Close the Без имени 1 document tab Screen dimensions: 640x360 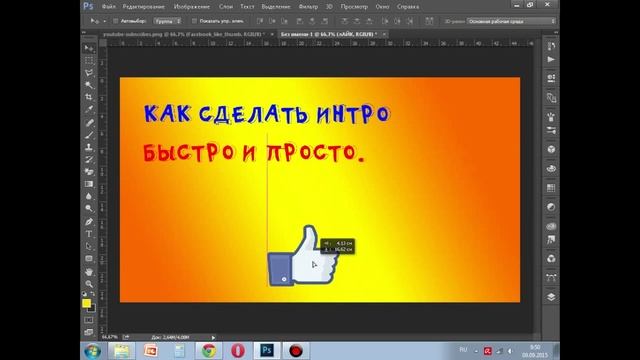384,34
